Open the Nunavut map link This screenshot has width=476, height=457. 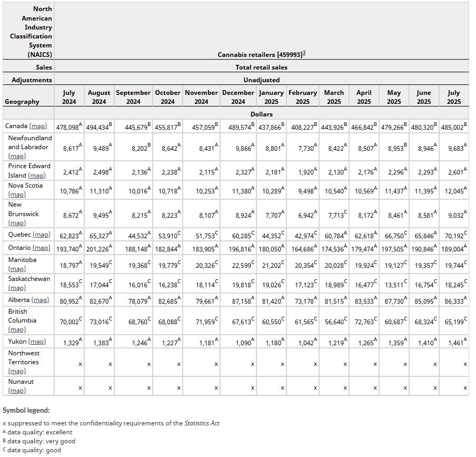(x=17, y=391)
